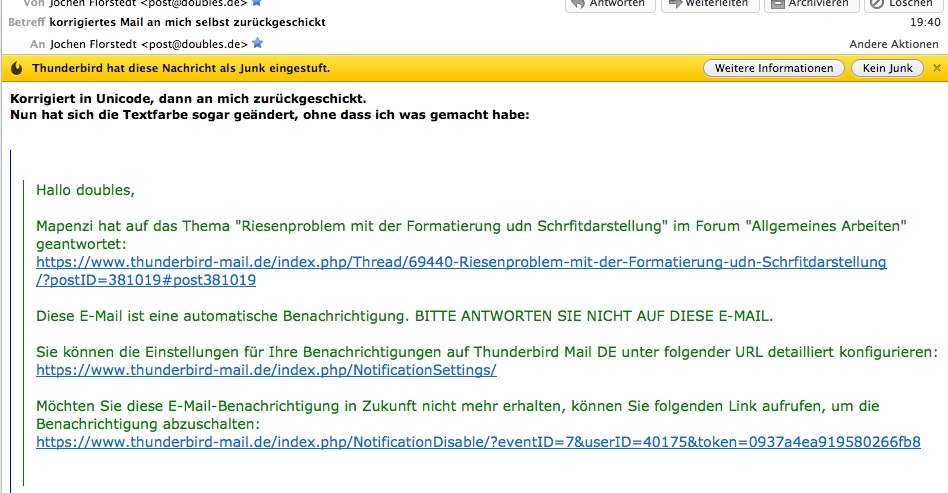This screenshot has height=493, width=948.
Task: Click the text Benachrichtigung abzuschalten:
Action: coord(148,424)
